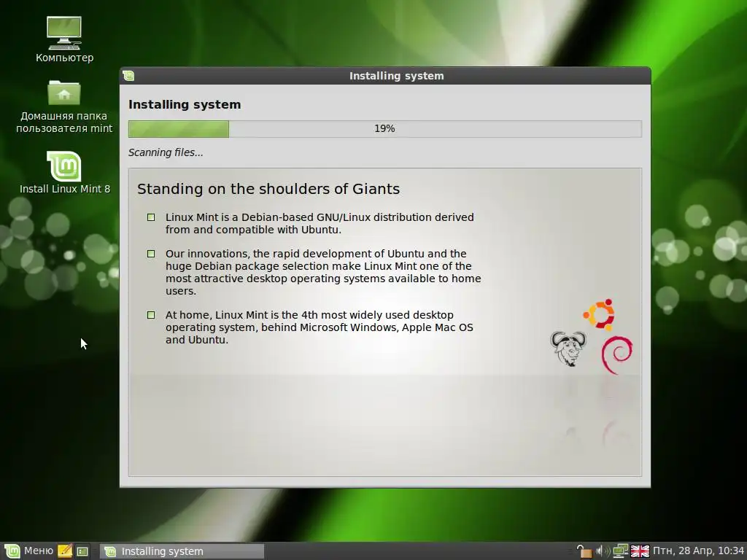747x560 pixels.
Task: Open the volume speaker tray icon
Action: click(x=602, y=551)
